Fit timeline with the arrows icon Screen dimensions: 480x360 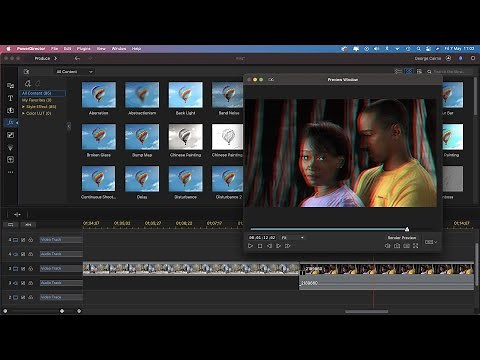pyautogui.click(x=17, y=214)
